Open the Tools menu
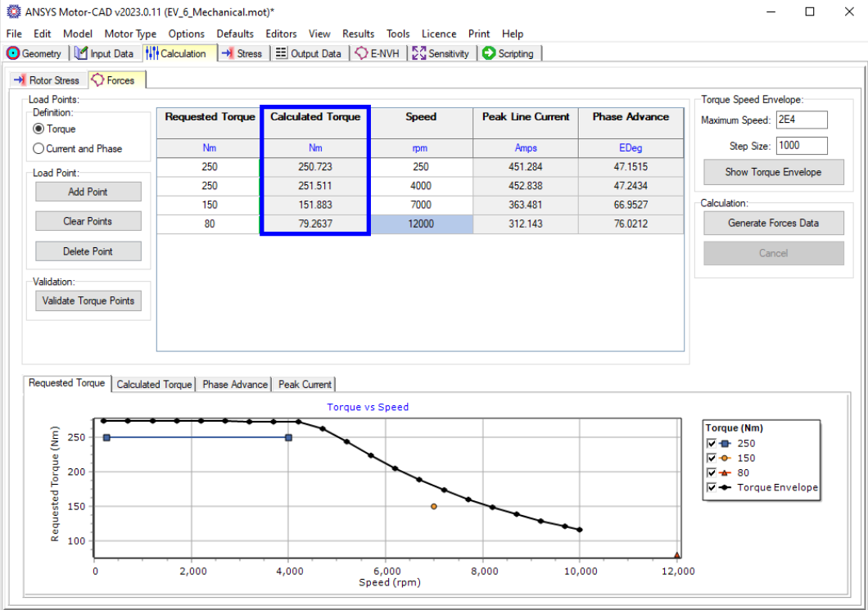 click(397, 34)
